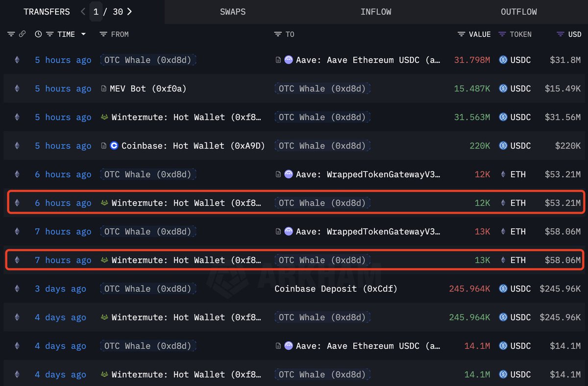588x386 pixels.
Task: Click the ETH label in the green 12K row
Action: pos(518,203)
